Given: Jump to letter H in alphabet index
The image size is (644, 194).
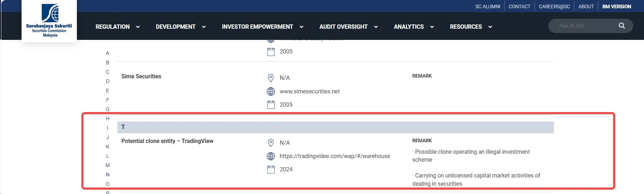Looking at the screenshot, I should pyautogui.click(x=107, y=119).
